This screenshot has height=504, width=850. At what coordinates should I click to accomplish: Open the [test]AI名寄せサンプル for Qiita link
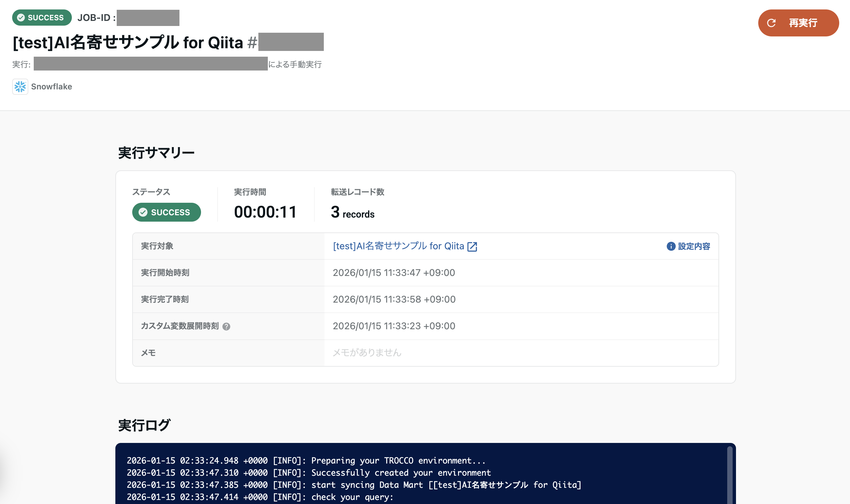pyautogui.click(x=398, y=246)
